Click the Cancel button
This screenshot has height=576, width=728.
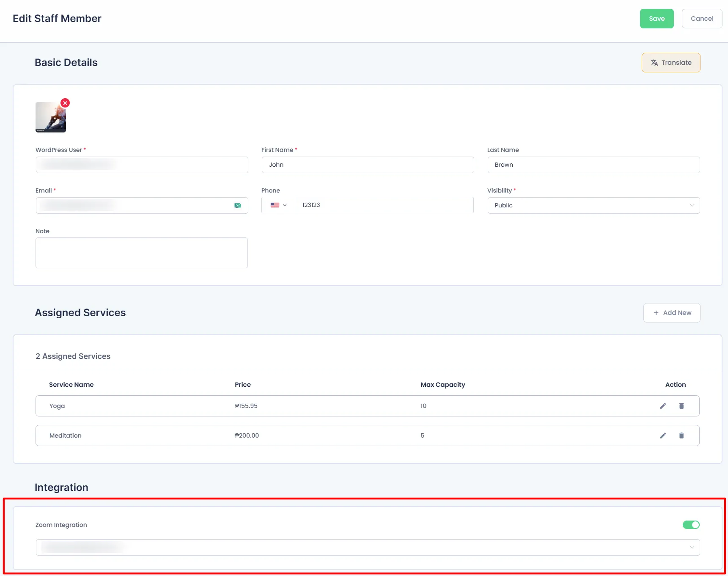pos(702,19)
